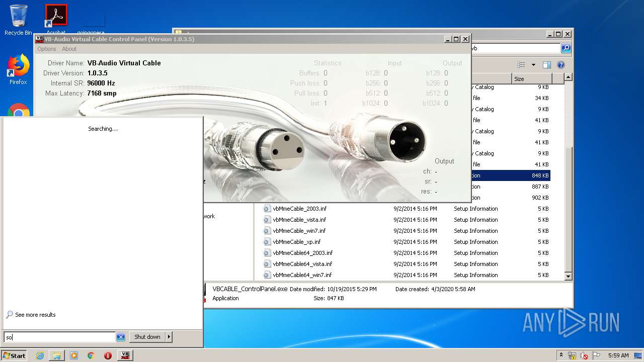Click the Start button
This screenshot has width=644, height=362.
tap(14, 355)
